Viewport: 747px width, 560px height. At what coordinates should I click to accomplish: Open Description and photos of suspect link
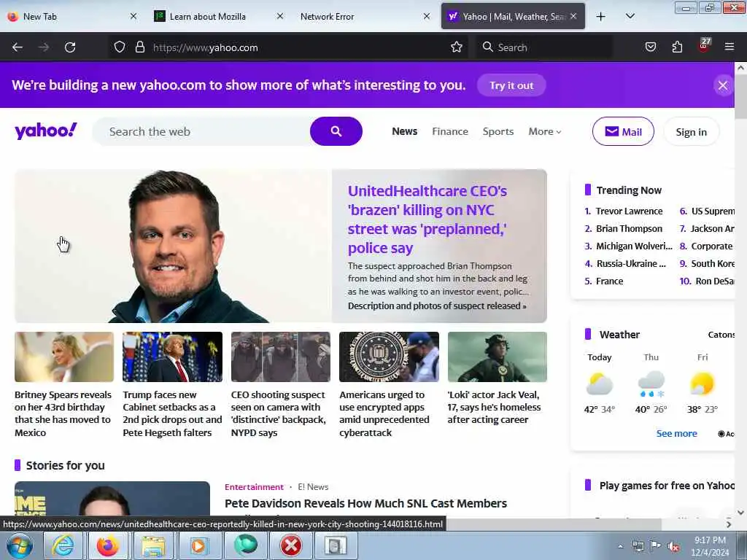437,306
